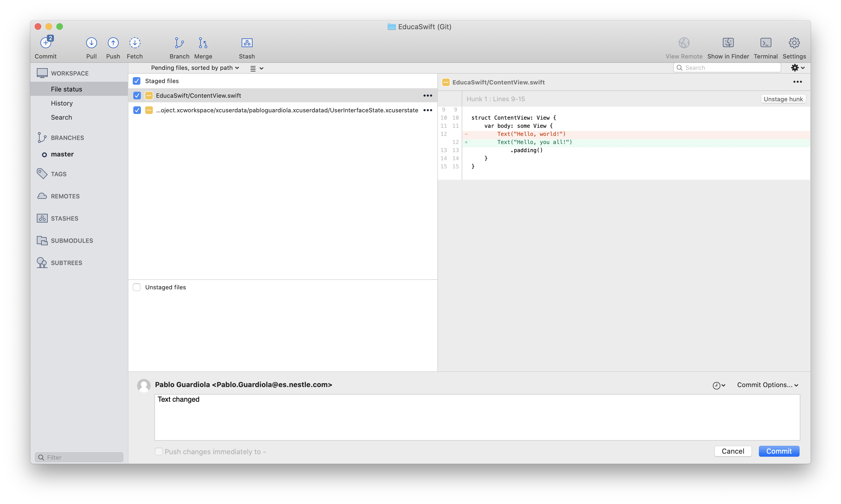Viewport: 841px width, 504px height.
Task: Click the Stashes sidebar icon
Action: (x=42, y=218)
